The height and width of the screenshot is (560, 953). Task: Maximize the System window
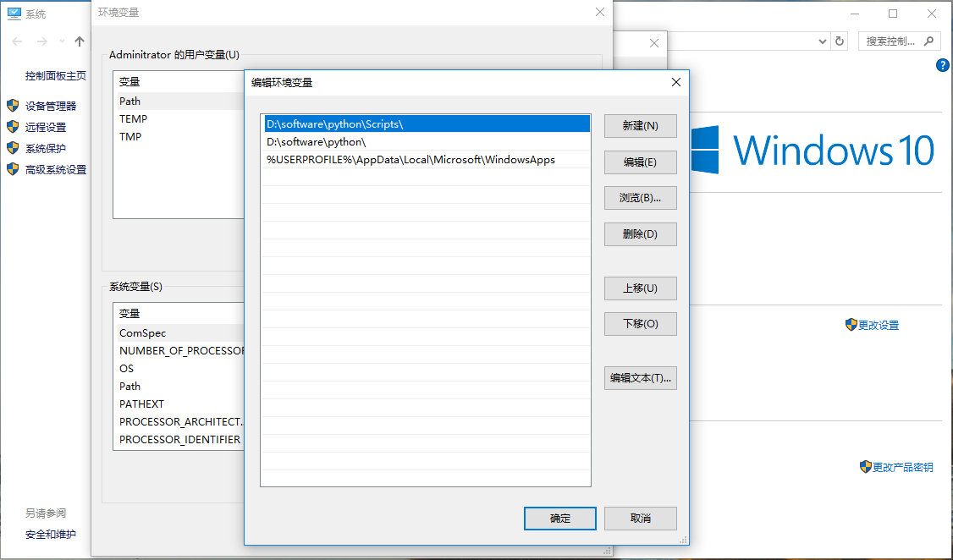[x=893, y=14]
